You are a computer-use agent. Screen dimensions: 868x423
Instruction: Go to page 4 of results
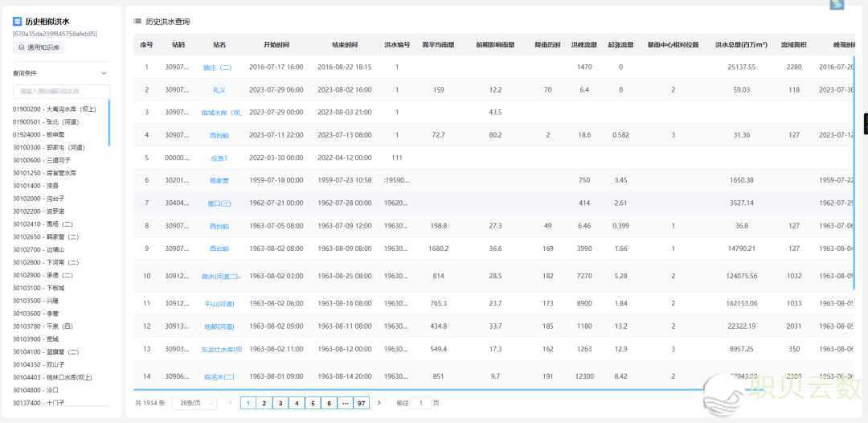pos(297,403)
